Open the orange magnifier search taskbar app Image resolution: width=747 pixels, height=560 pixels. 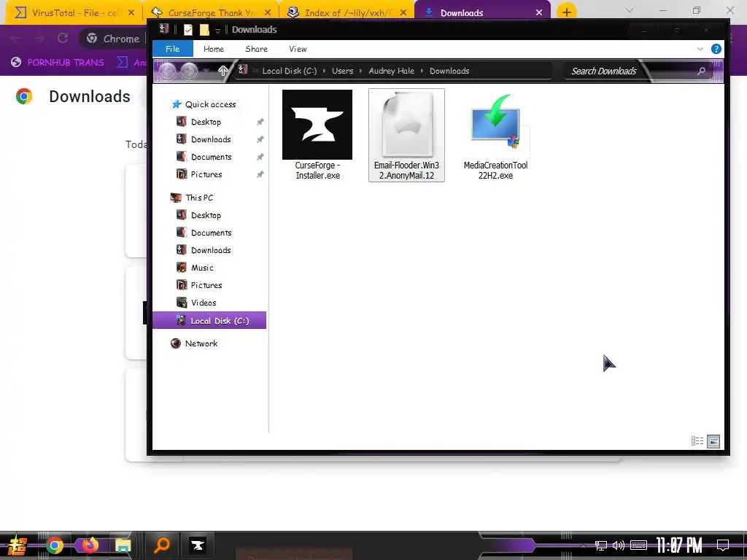(161, 545)
